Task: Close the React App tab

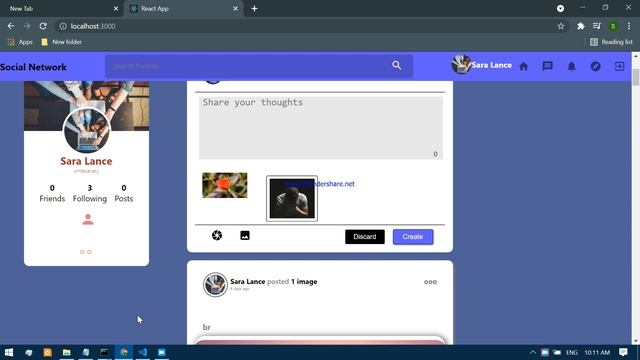Action: click(235, 9)
